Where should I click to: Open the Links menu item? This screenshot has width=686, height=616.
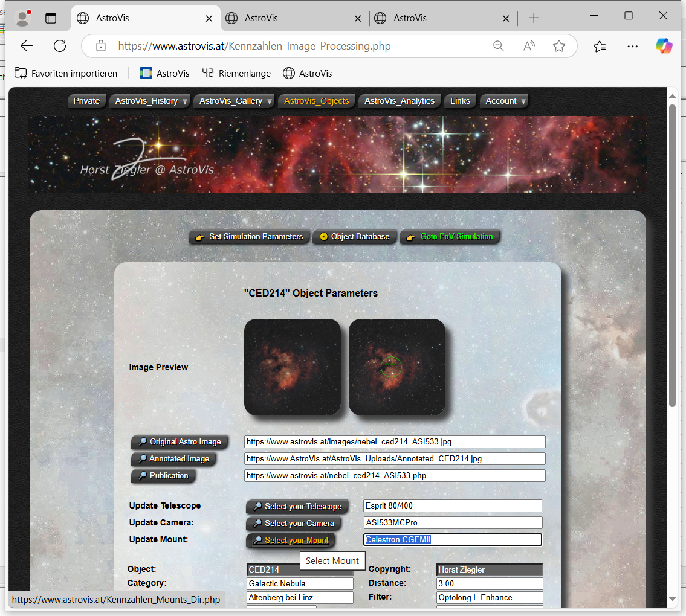tap(460, 101)
